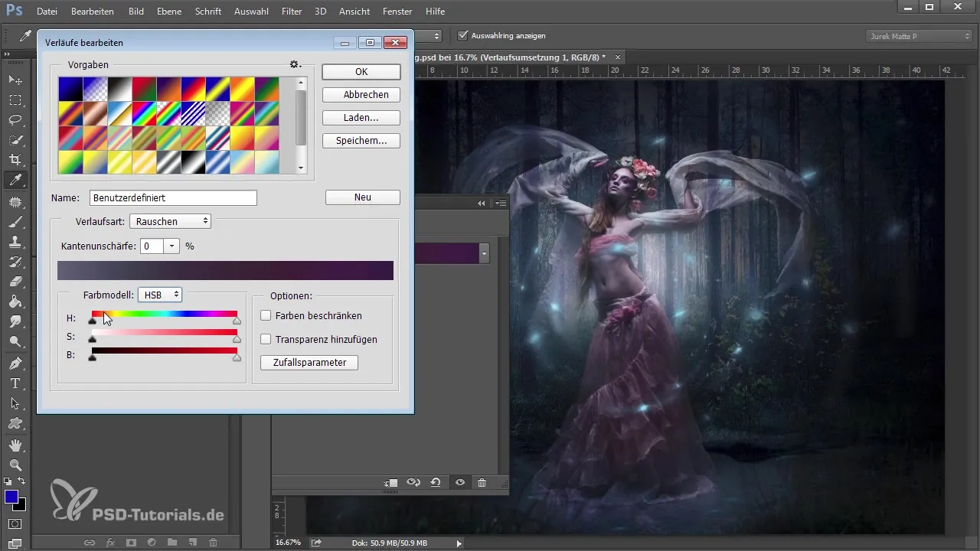Select the Custom Shape tool
The height and width of the screenshot is (551, 980).
tap(15, 422)
